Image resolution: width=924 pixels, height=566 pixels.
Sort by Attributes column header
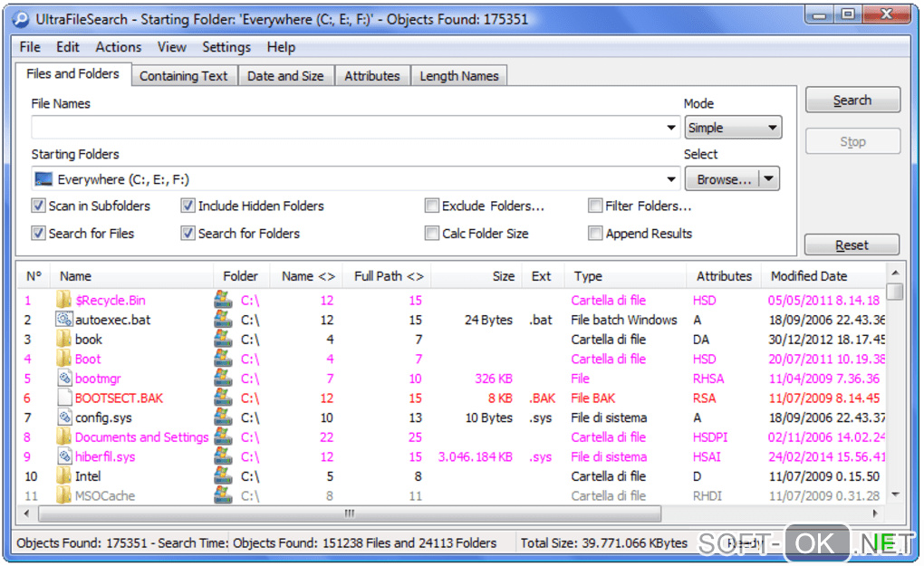point(724,276)
